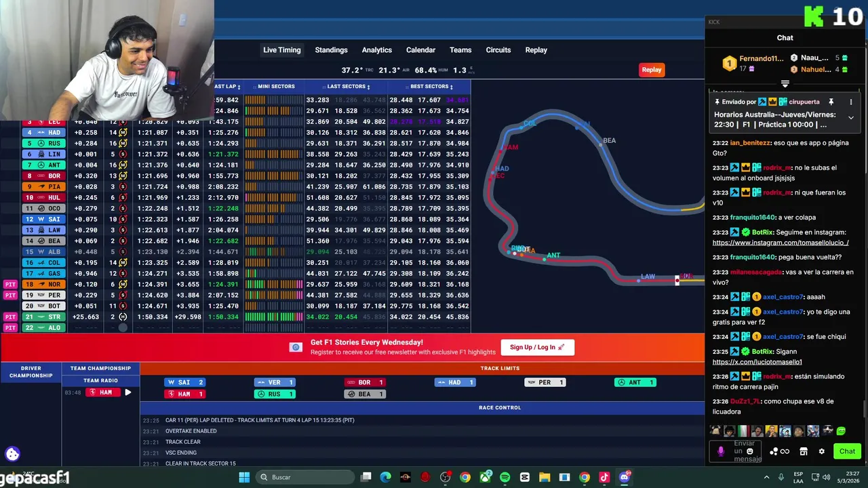Select the ANT track limits badge
Screen dimensions: 868x488
(635, 382)
